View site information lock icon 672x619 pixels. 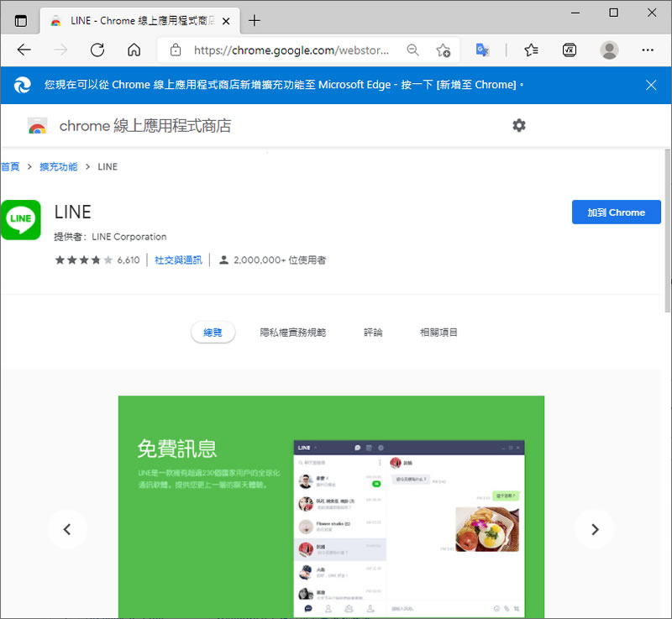tap(176, 50)
